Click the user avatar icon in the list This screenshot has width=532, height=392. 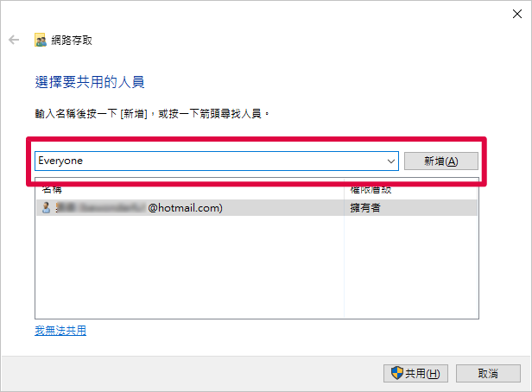46,207
